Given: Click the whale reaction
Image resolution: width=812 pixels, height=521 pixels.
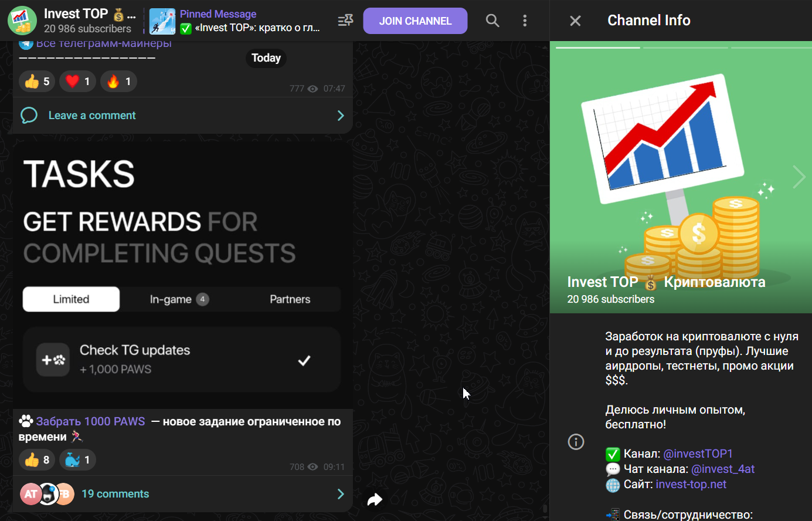Looking at the screenshot, I should [77, 460].
